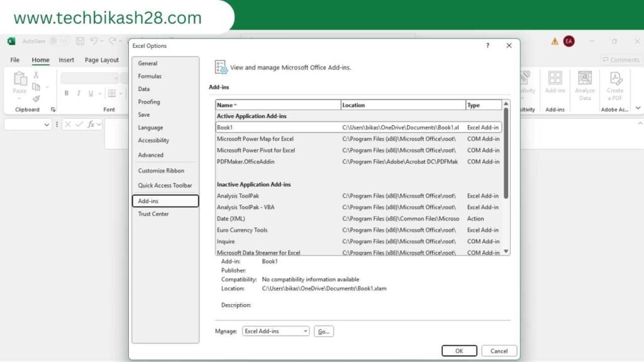Open the Underline style dropdown arrow
644x362 pixels.
[x=99, y=94]
